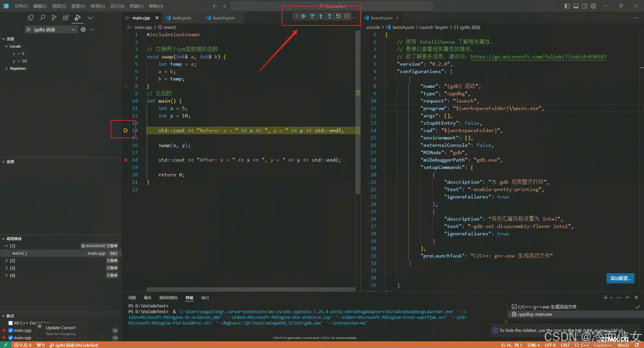Click main.cpp editor horizontal scrollbar
This screenshot has height=348, width=644.
251,289
